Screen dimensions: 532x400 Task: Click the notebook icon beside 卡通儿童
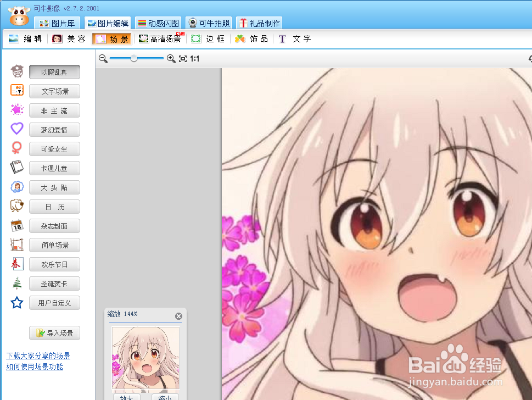(x=17, y=167)
